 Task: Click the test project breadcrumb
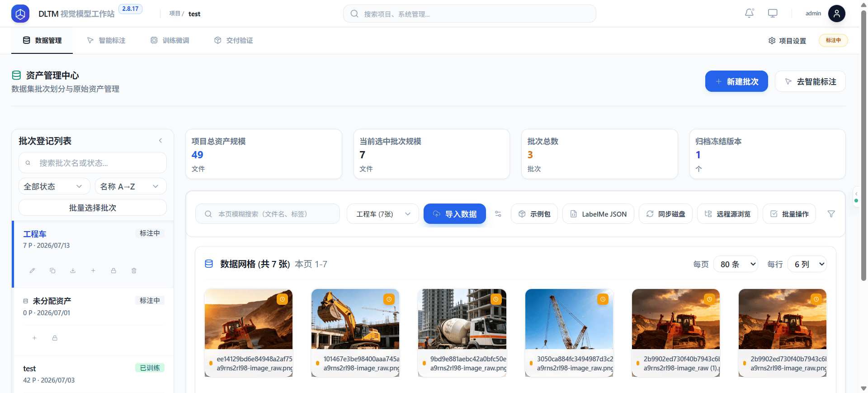194,14
